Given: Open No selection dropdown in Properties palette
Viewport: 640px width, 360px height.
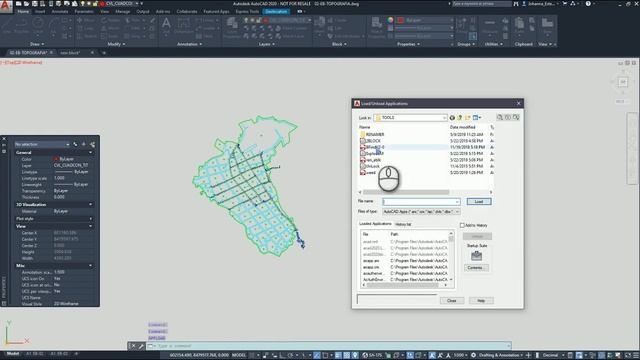Looking at the screenshot, I should click(42, 144).
